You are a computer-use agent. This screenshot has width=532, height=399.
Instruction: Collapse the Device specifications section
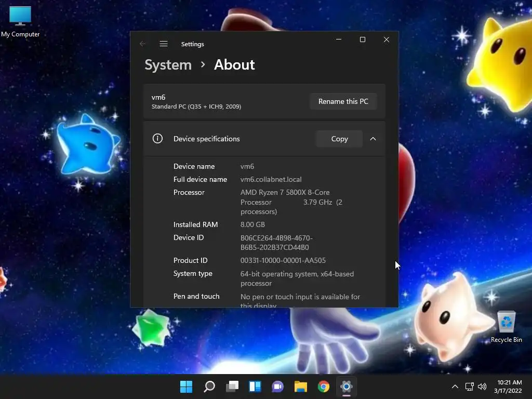click(373, 139)
